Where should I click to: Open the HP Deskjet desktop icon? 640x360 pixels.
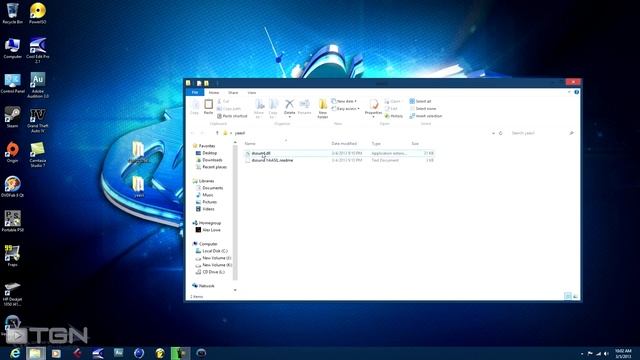click(12, 293)
